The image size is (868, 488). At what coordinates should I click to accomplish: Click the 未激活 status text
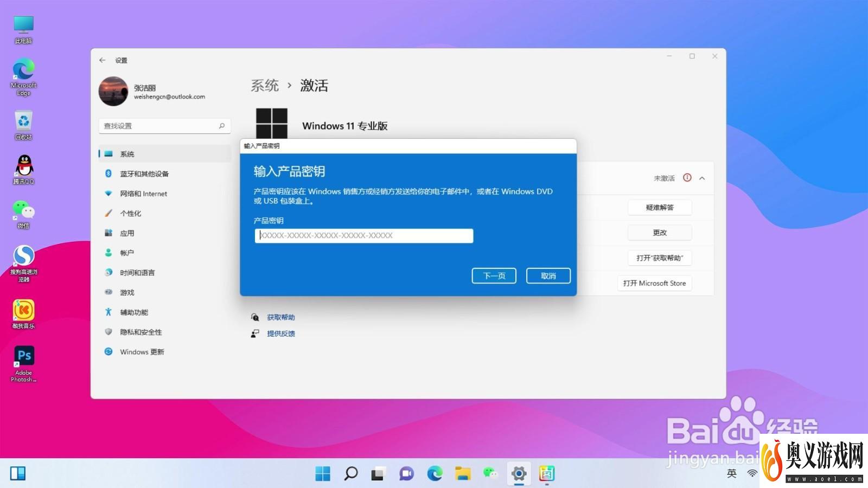(x=664, y=178)
